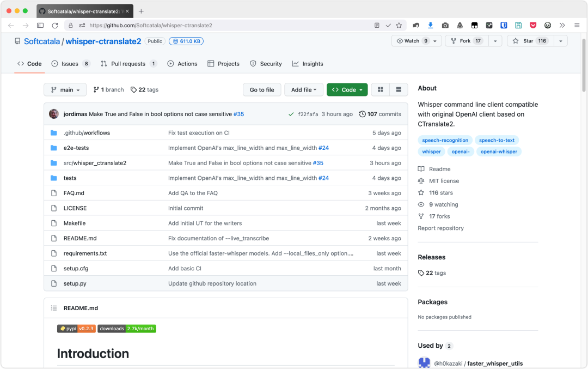This screenshot has height=369, width=588.
Task: Click the camera screenshot extension icon
Action: tap(445, 26)
